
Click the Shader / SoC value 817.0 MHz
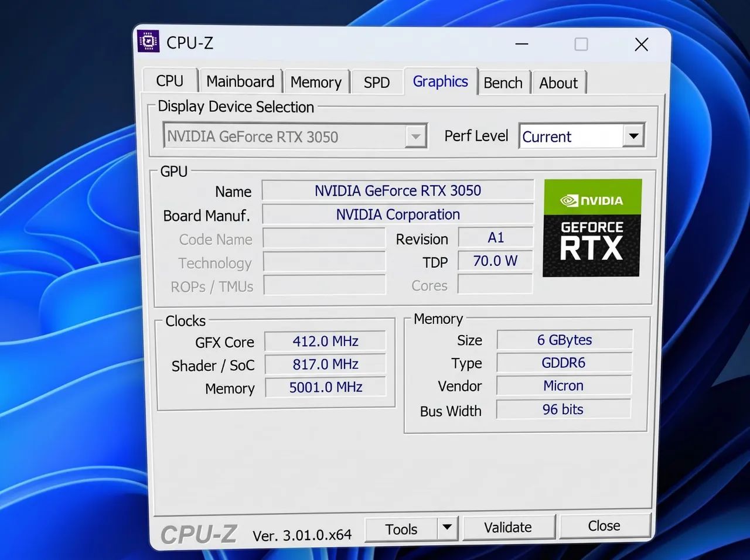tap(325, 364)
